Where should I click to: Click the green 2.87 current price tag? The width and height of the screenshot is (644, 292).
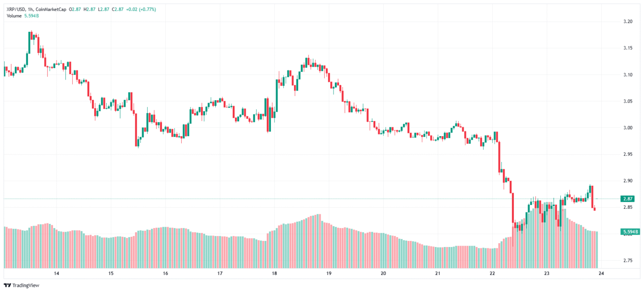[x=627, y=199]
